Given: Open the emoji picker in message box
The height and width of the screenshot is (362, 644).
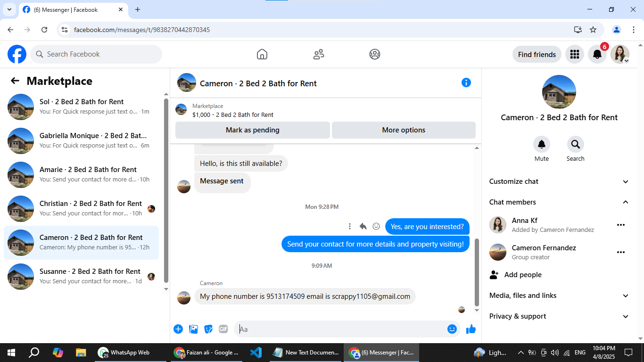Looking at the screenshot, I should coord(452,329).
